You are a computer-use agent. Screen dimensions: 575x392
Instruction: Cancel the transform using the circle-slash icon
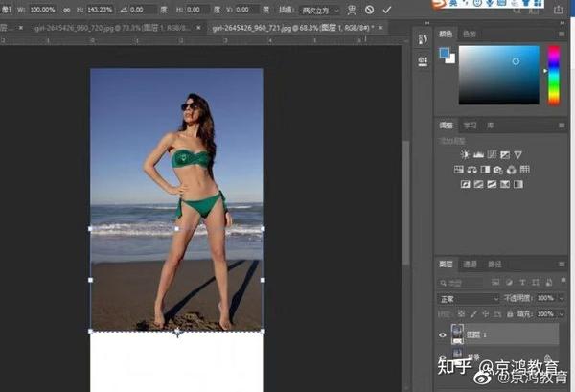point(369,9)
